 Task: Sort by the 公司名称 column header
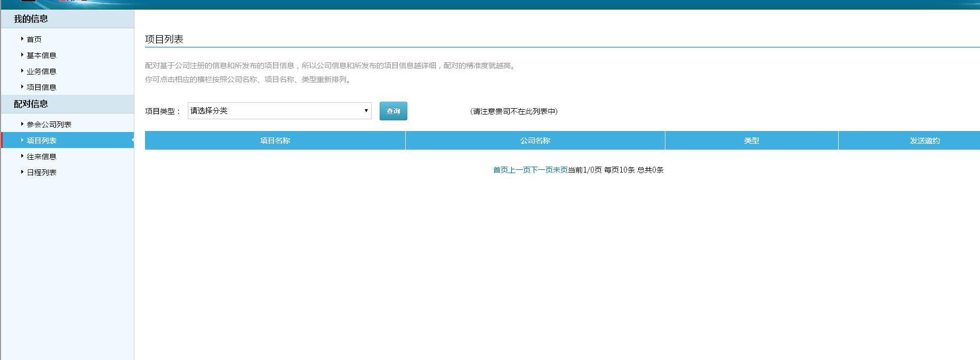coord(535,141)
